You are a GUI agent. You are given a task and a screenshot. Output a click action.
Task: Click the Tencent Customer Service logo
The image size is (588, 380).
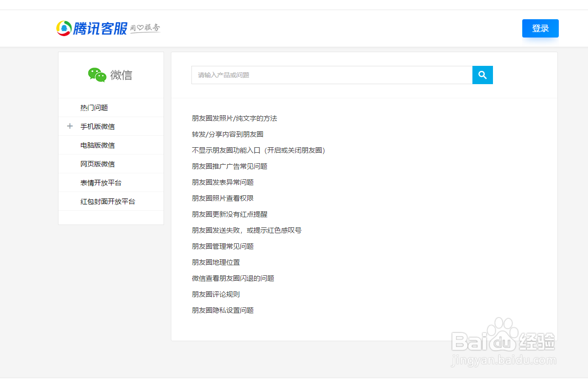(91, 28)
